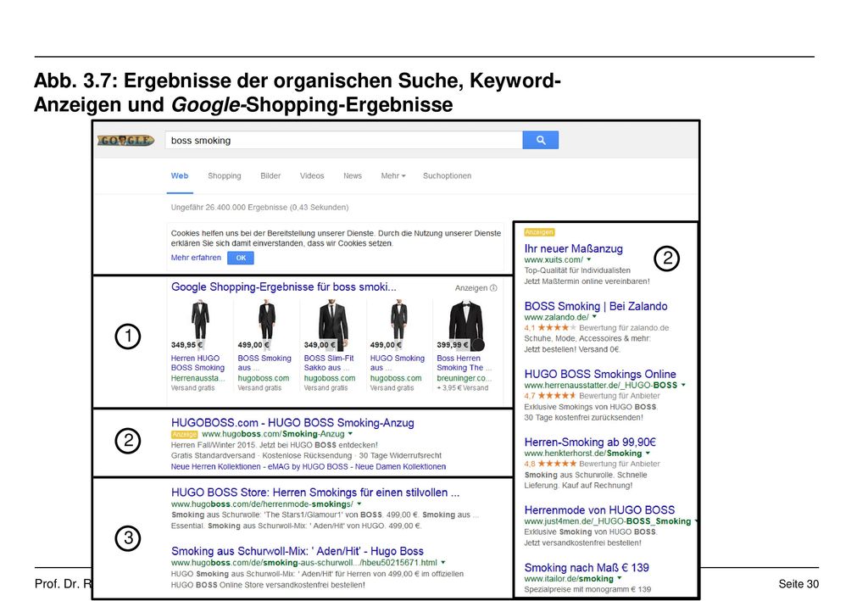Screen dimensions: 868x601
Task: Click the + 3,95 € Versand text
Action: point(462,388)
